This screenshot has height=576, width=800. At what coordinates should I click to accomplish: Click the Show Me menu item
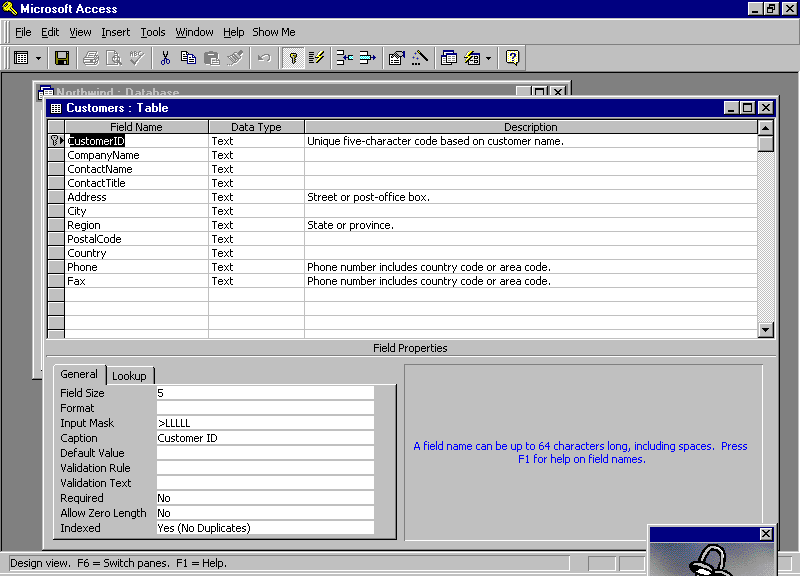tap(273, 32)
